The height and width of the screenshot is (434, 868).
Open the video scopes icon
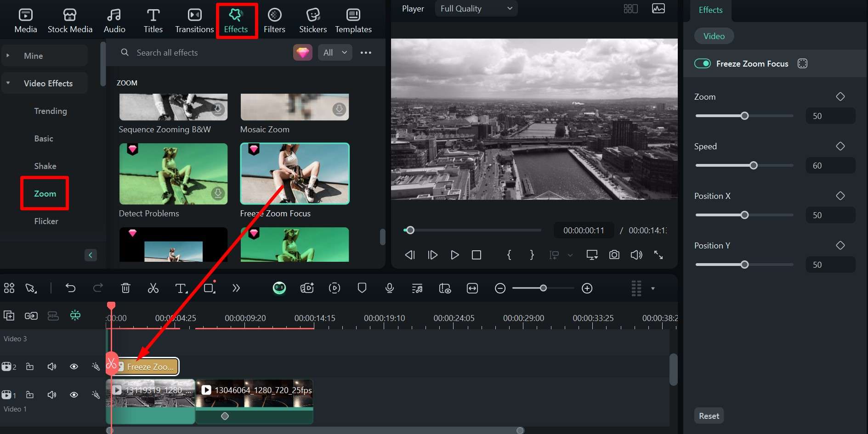click(x=658, y=9)
